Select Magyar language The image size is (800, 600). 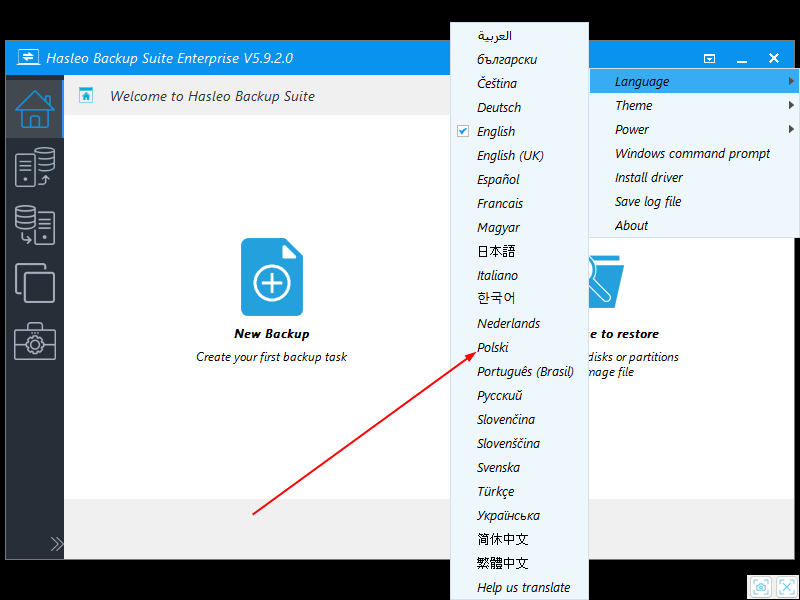519,228
